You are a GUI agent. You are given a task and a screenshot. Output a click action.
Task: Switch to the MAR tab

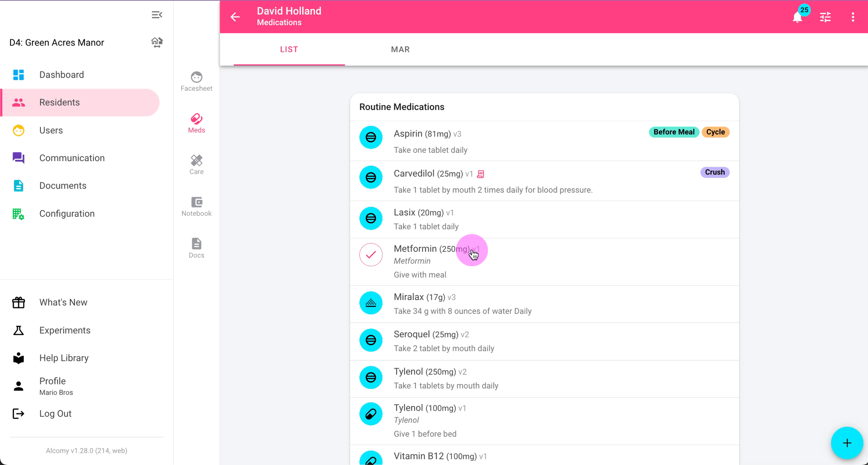pyautogui.click(x=400, y=49)
